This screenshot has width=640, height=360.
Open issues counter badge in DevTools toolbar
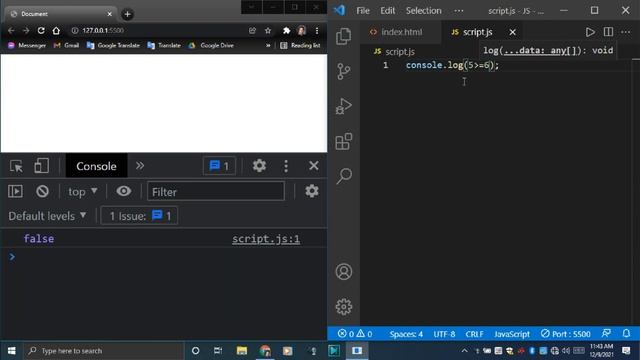click(x=219, y=166)
